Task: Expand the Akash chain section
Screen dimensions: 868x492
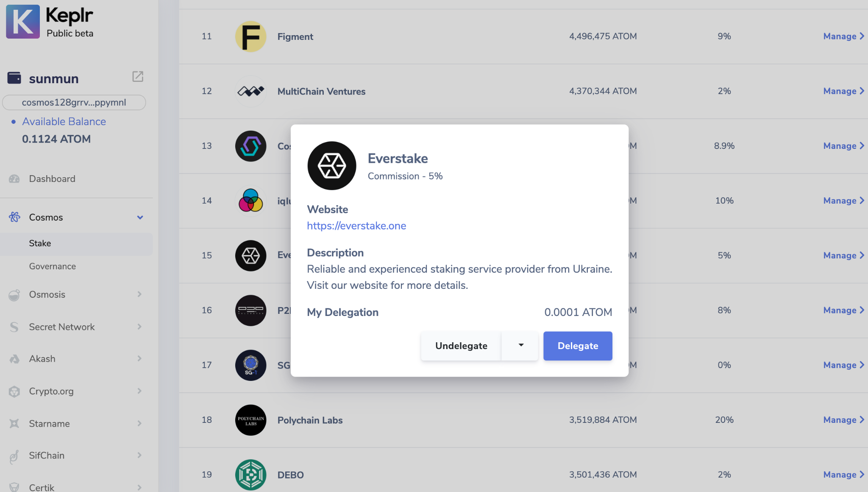Action: [x=139, y=358]
